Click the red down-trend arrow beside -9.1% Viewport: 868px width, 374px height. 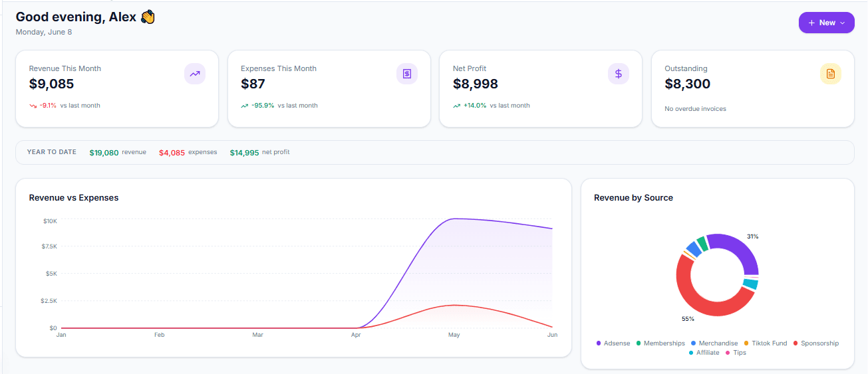pos(33,106)
